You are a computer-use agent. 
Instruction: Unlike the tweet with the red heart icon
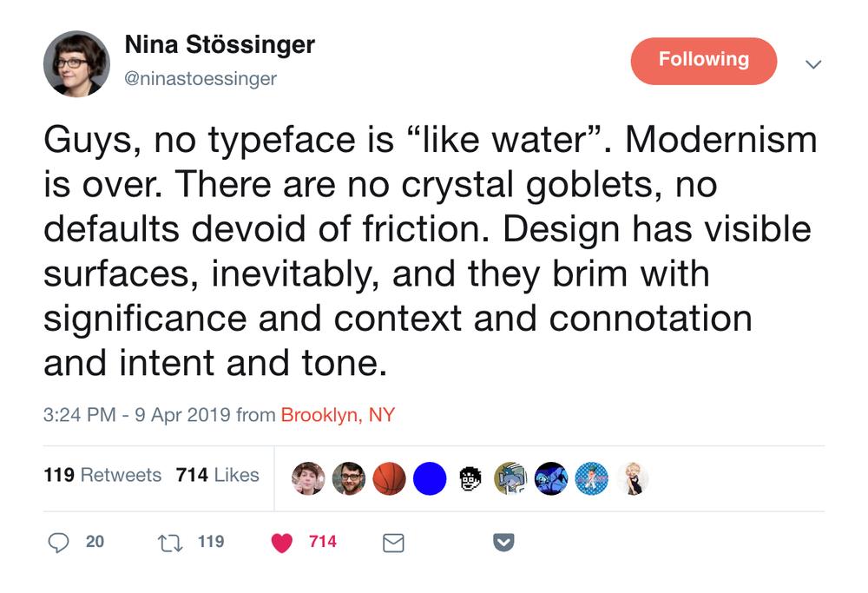pyautogui.click(x=281, y=544)
